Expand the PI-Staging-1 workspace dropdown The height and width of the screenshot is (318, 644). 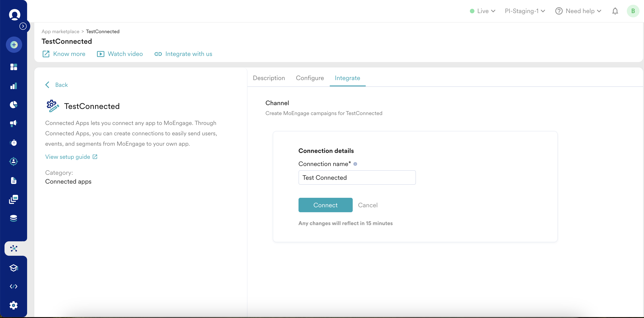pos(525,11)
